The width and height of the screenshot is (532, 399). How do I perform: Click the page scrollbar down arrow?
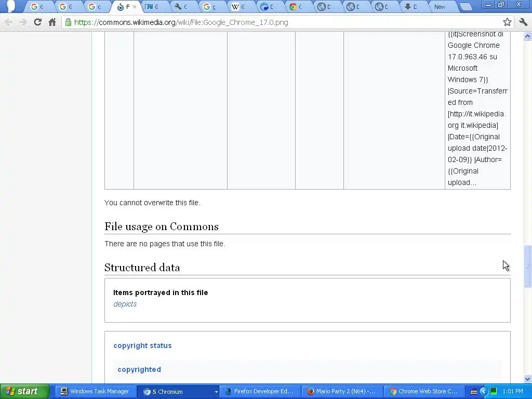pyautogui.click(x=528, y=379)
